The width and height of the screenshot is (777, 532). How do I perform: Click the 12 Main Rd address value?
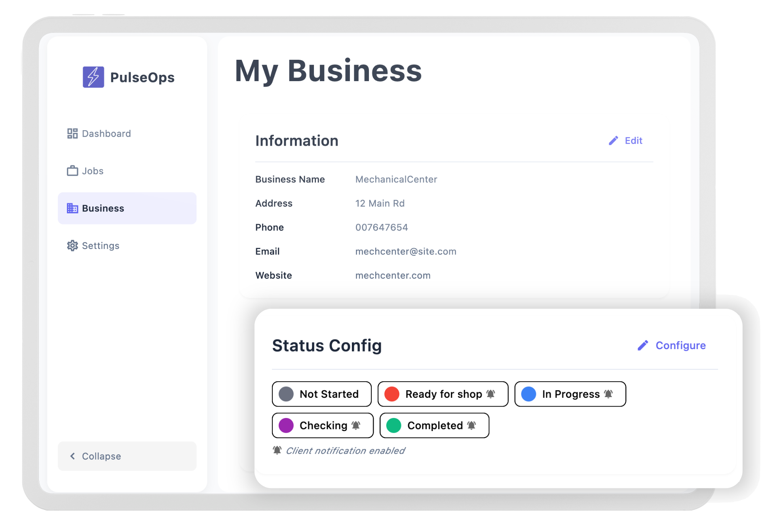click(x=380, y=203)
